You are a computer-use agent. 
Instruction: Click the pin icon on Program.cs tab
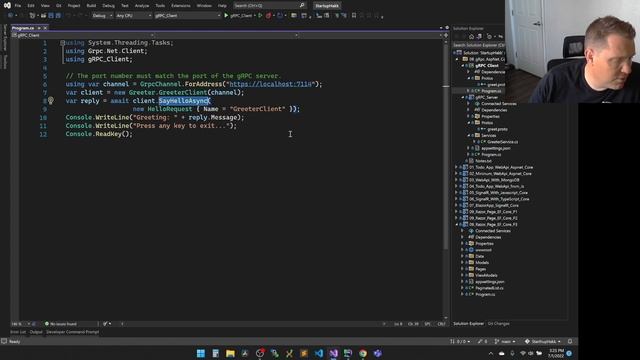(39, 28)
